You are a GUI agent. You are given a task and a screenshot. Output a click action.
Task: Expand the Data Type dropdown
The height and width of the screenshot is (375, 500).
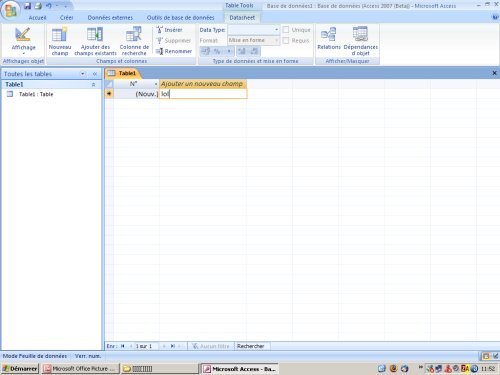click(276, 30)
